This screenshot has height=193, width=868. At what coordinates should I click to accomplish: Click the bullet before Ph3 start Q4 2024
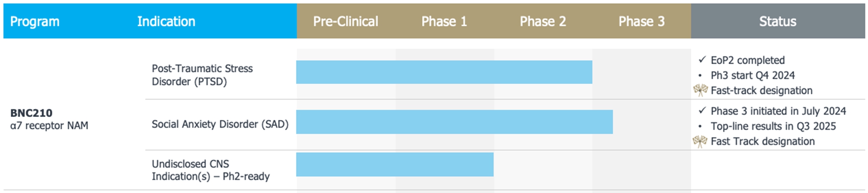tap(700, 76)
